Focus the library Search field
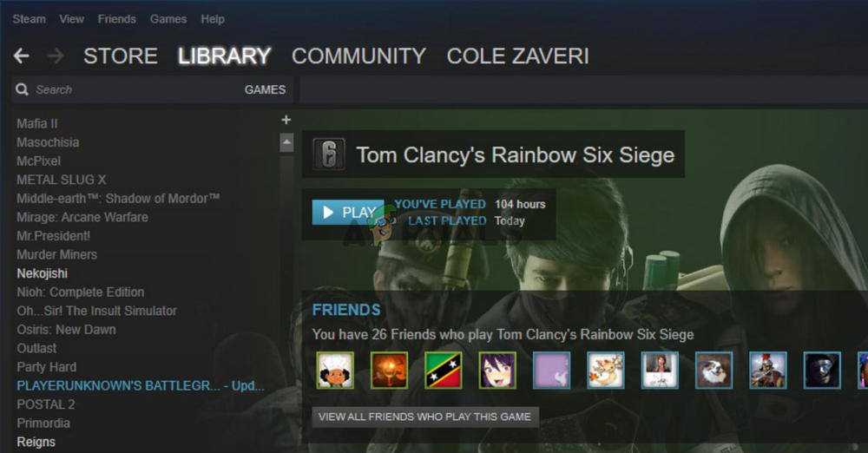The width and height of the screenshot is (868, 453). [x=135, y=89]
